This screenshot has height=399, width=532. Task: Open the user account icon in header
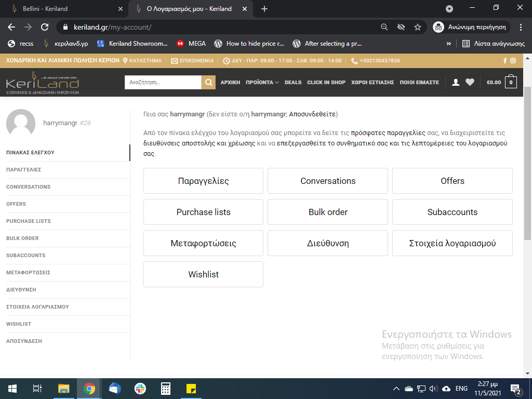456,82
